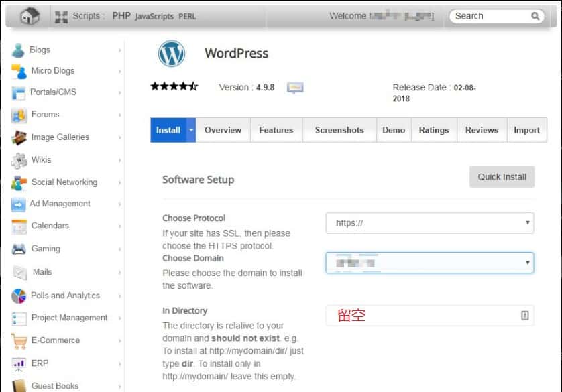Image resolution: width=562 pixels, height=392 pixels.
Task: Select the Calendars icon
Action: pos(19,226)
